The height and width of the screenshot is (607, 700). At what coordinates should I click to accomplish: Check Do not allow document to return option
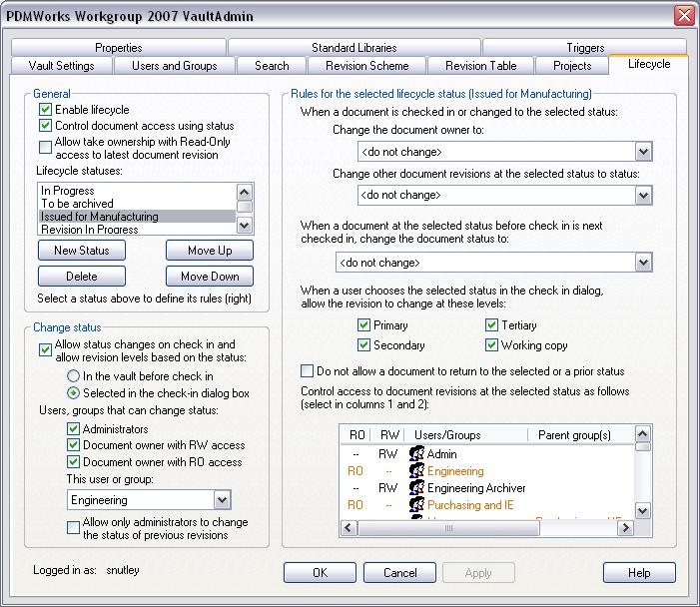307,371
